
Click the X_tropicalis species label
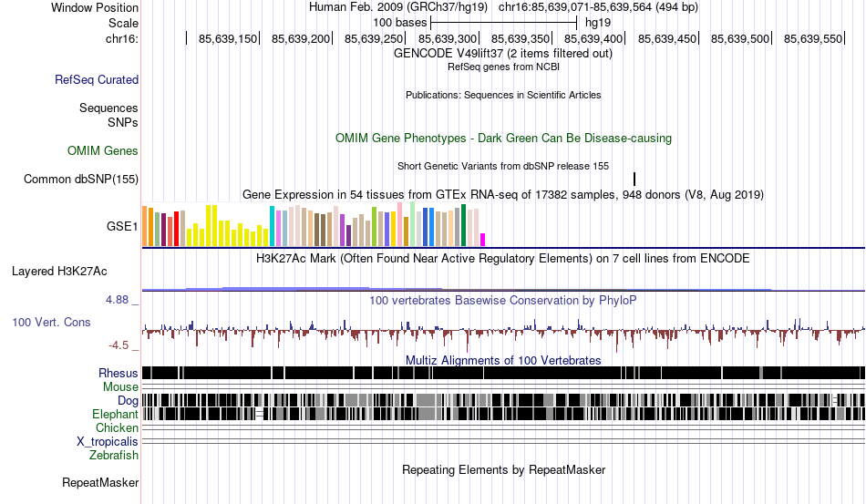(x=108, y=442)
